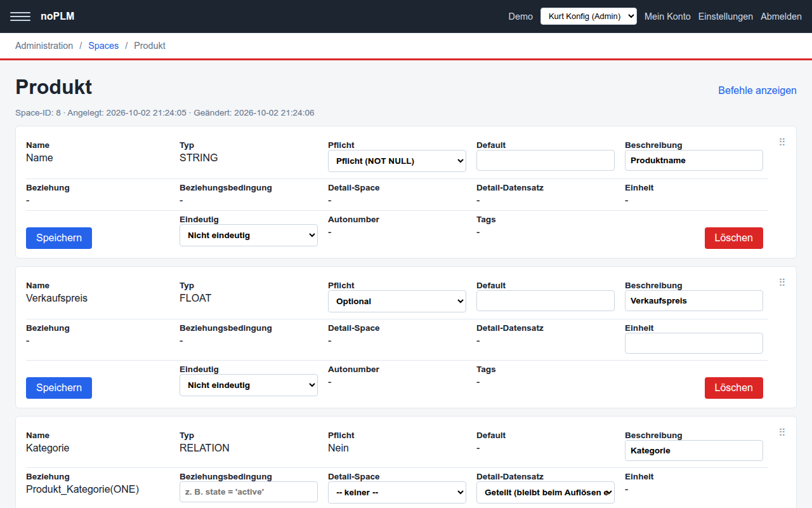Click Befehle anzeigen link
Screen dimensions: 812x508
coord(757,90)
